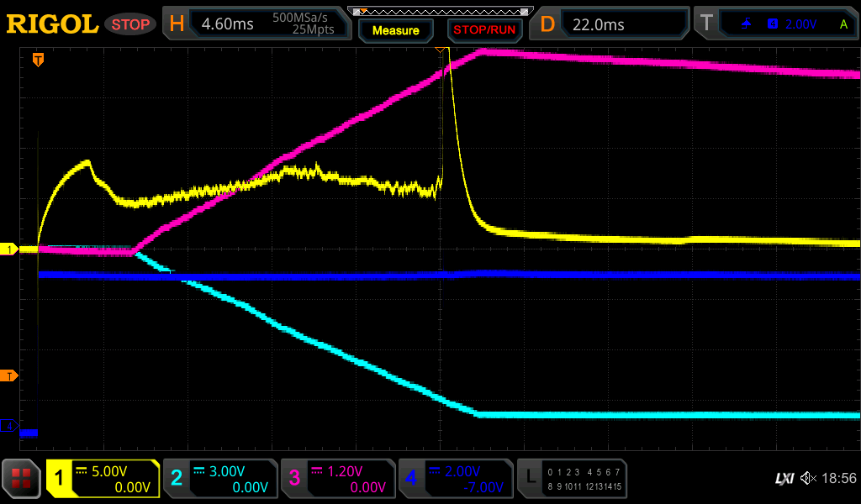Screen dimensions: 861x504
Task: Open the Measure menu
Action: (395, 30)
